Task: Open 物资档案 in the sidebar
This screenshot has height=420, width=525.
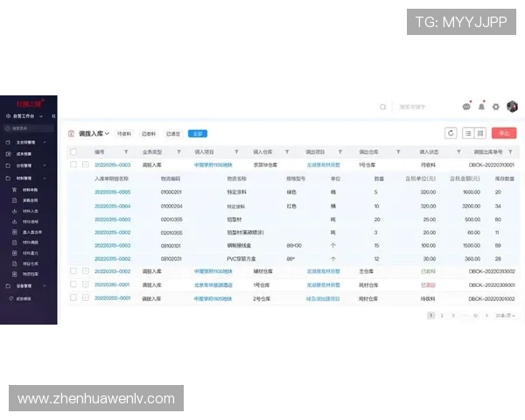Action: 30,274
